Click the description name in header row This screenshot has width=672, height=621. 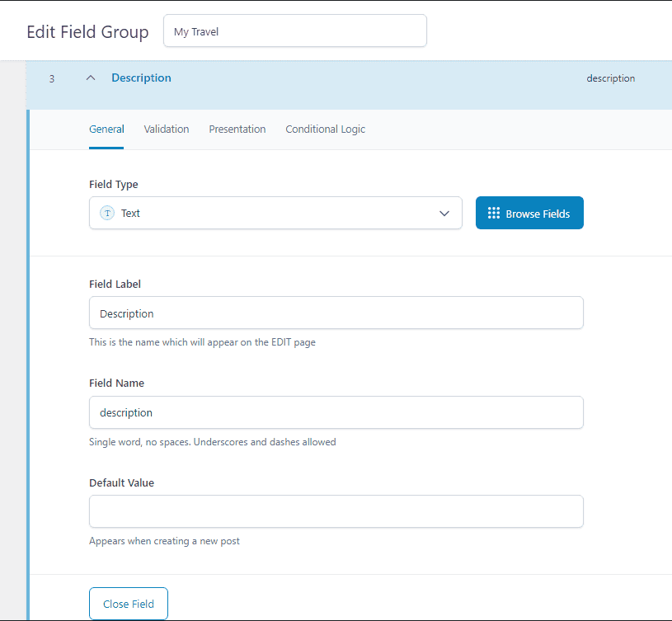click(611, 78)
